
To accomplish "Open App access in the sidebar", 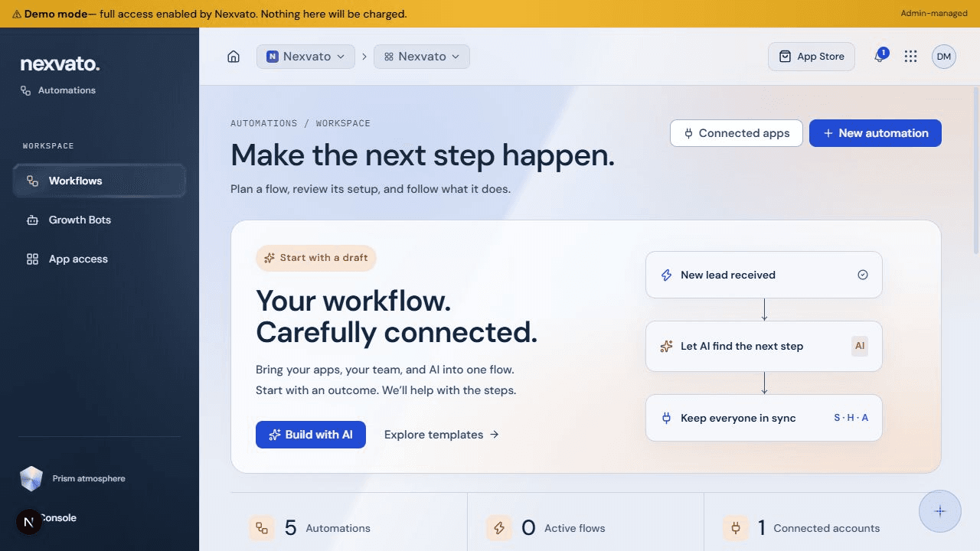I will [100, 259].
